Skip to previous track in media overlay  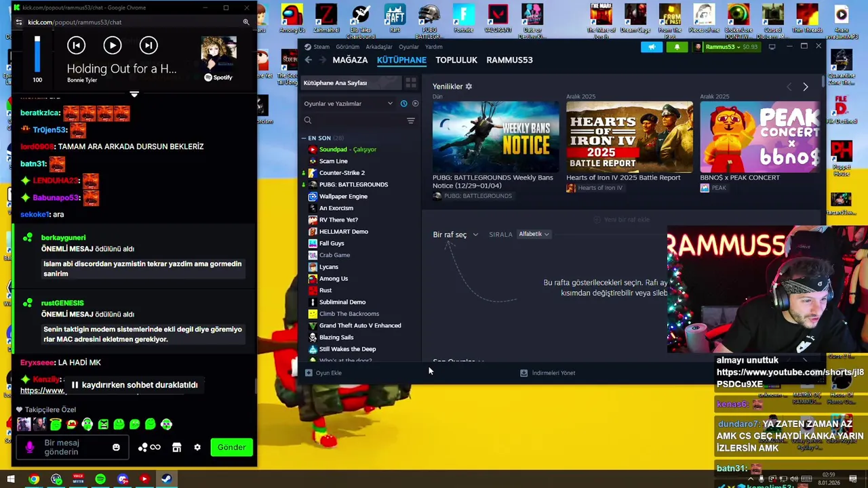[76, 45]
